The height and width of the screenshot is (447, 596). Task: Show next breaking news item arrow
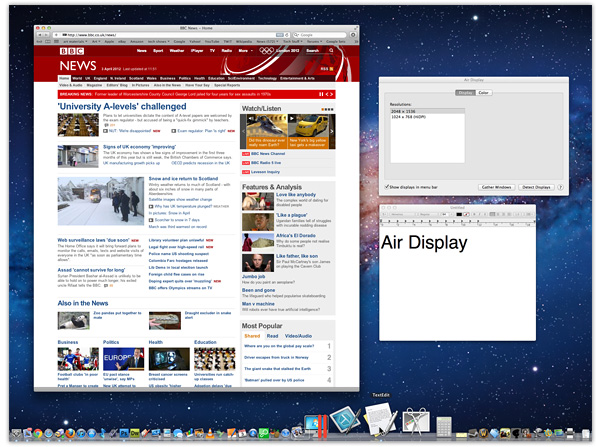[x=331, y=94]
